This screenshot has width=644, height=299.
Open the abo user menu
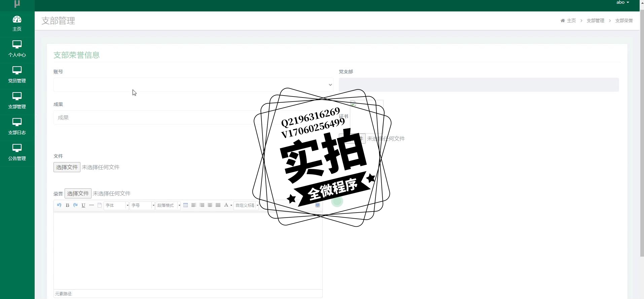point(623,3)
